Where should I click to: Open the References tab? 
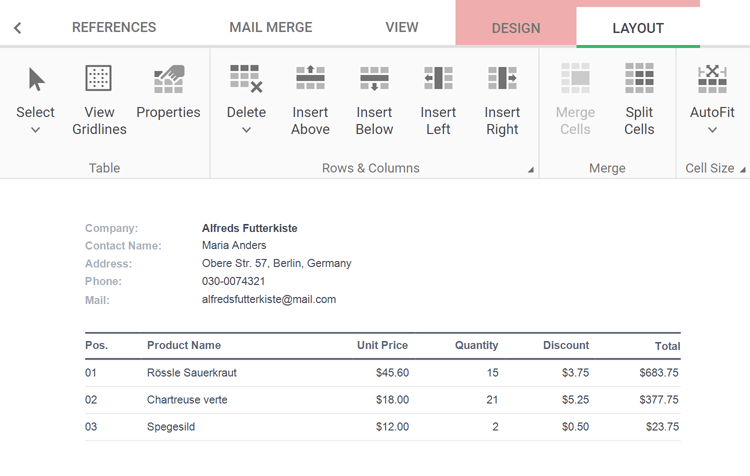(x=114, y=27)
